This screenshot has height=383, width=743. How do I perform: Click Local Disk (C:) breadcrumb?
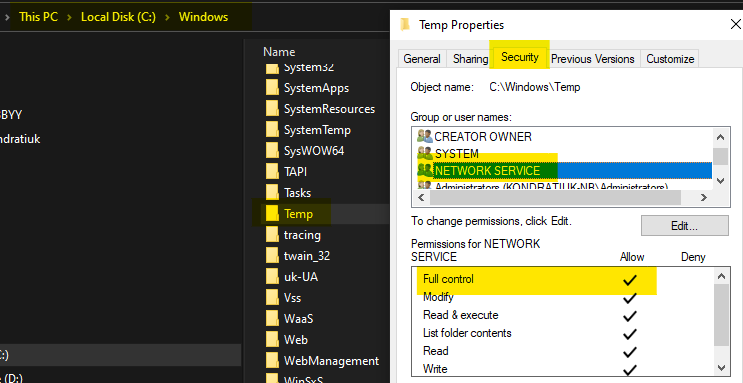click(x=118, y=17)
